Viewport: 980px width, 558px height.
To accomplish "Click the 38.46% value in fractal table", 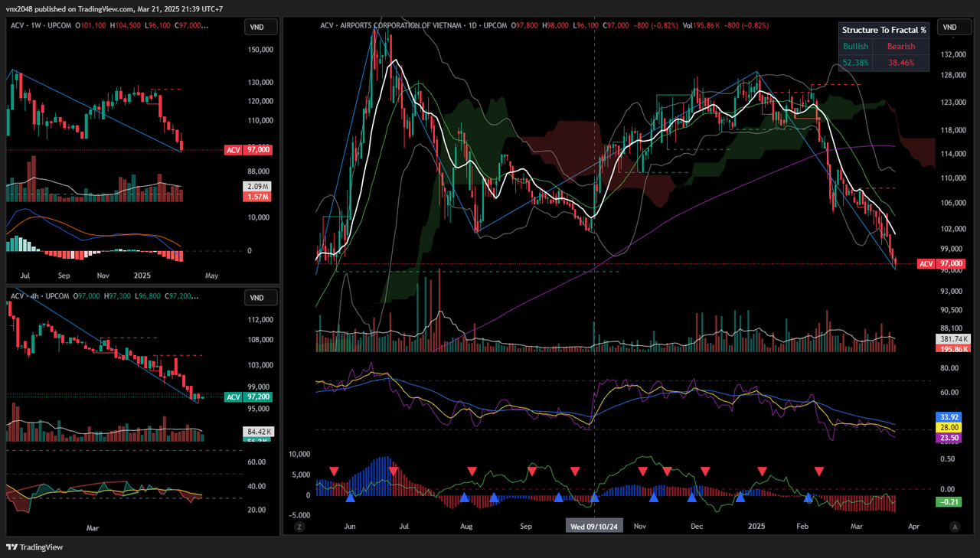I will click(x=901, y=63).
